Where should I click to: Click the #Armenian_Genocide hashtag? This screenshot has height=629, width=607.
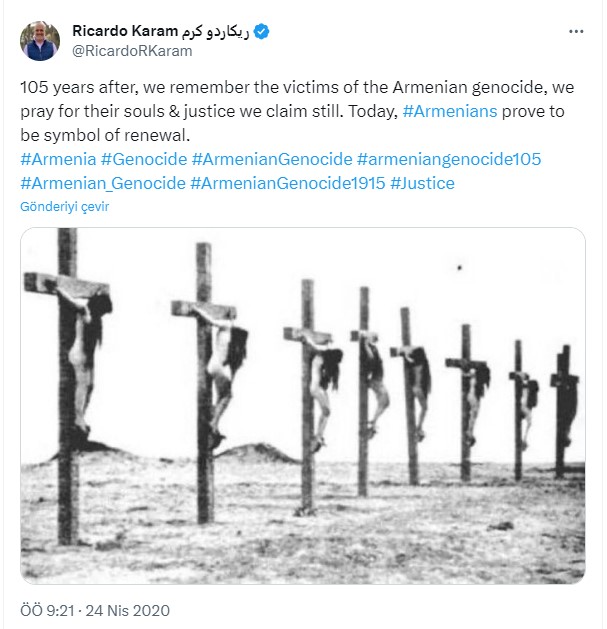click(103, 183)
